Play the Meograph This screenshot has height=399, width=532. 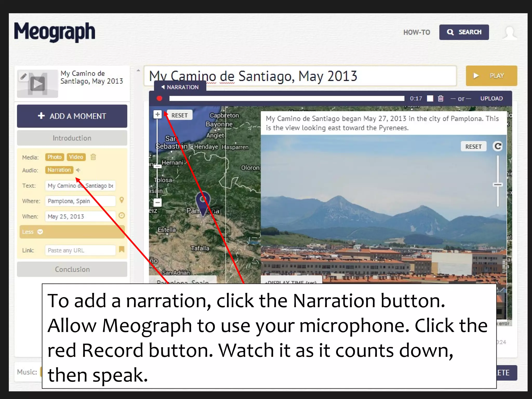tap(491, 76)
